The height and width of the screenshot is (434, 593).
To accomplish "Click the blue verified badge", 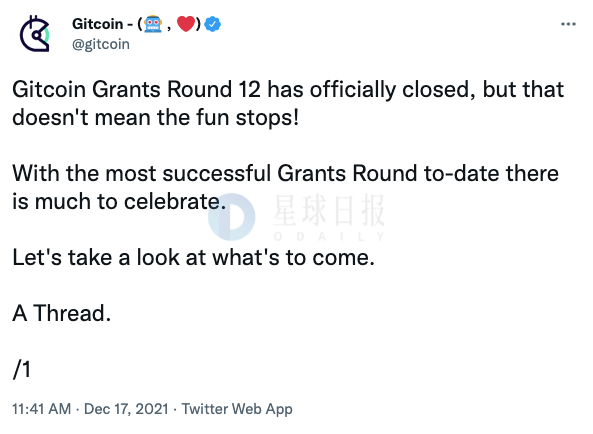I will (x=213, y=25).
